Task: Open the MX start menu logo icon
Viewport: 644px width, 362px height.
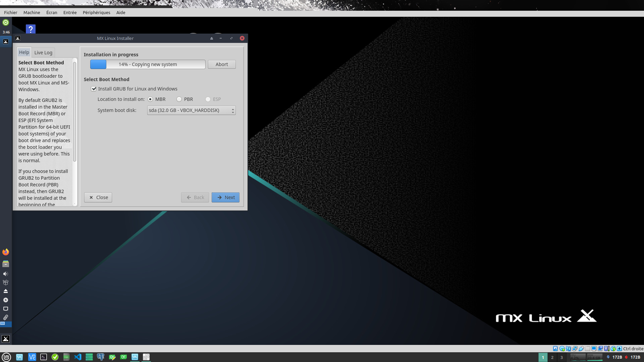Action: pyautogui.click(x=6, y=339)
